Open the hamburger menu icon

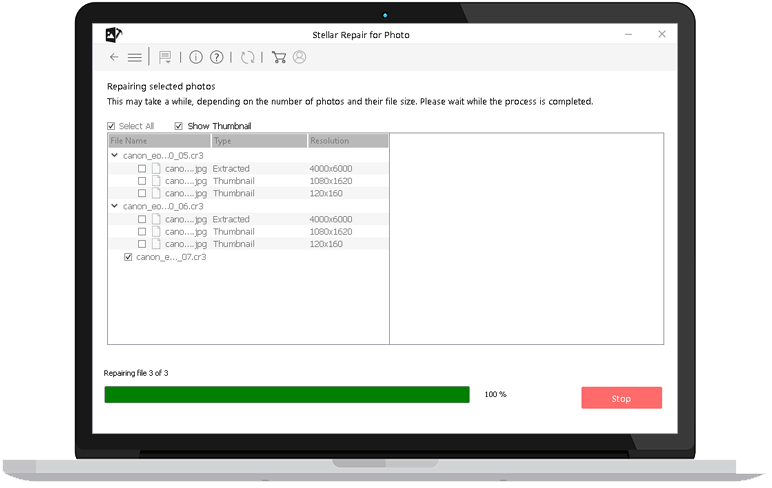coord(134,58)
